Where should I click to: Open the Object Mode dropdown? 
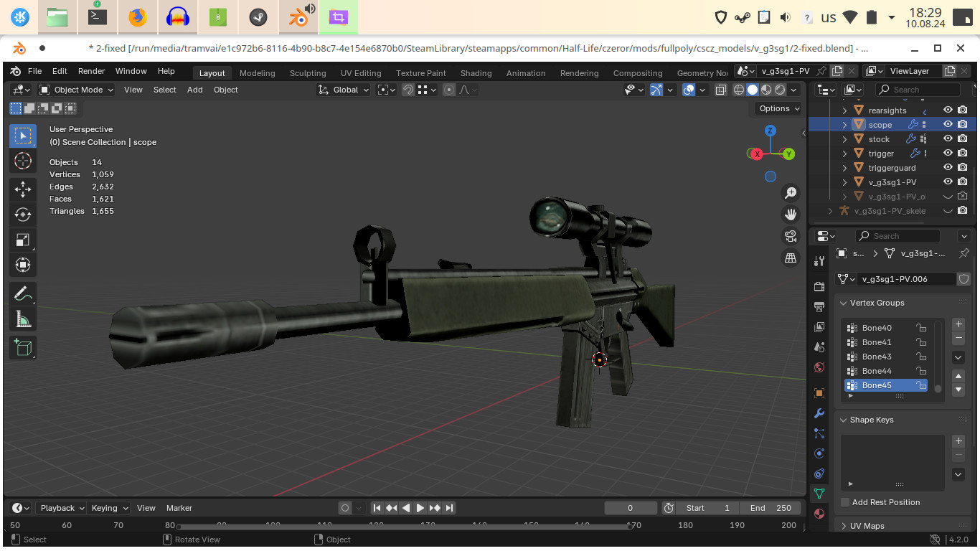(76, 90)
